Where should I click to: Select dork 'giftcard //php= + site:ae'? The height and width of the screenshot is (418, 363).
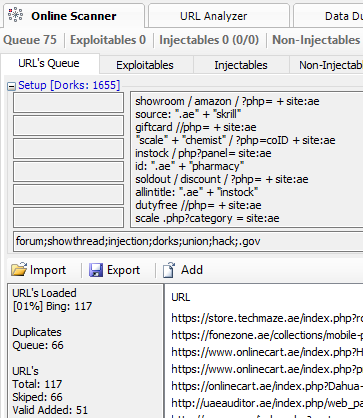(x=196, y=127)
